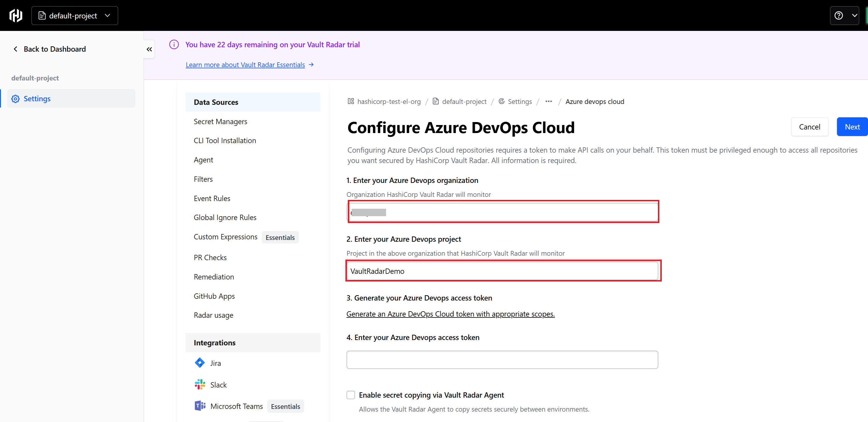Expand the help menu chevron
This screenshot has height=422, width=868.
855,15
